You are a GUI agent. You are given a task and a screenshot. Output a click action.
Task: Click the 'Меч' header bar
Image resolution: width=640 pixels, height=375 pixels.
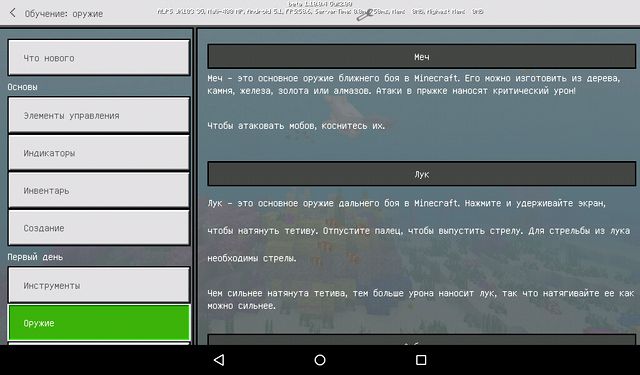point(422,56)
